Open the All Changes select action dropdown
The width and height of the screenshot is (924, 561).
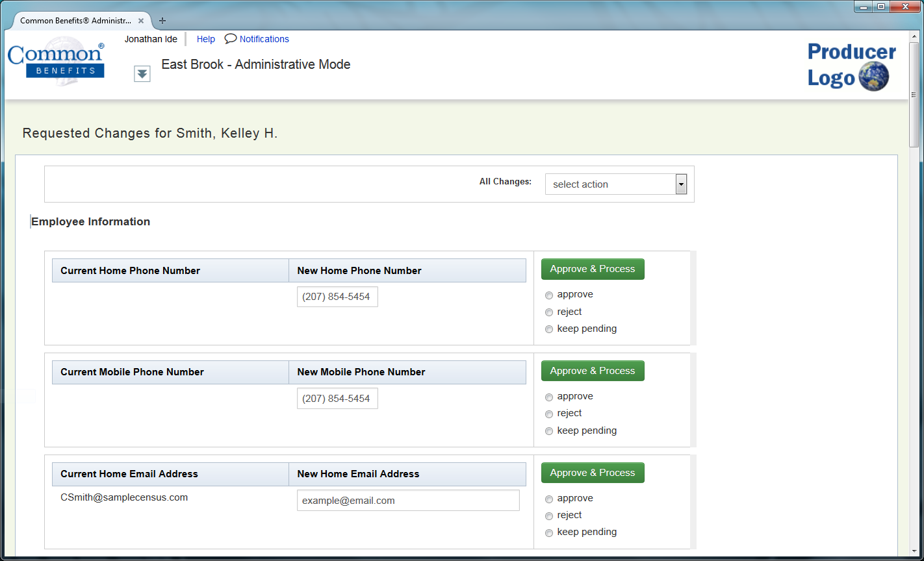pyautogui.click(x=611, y=184)
